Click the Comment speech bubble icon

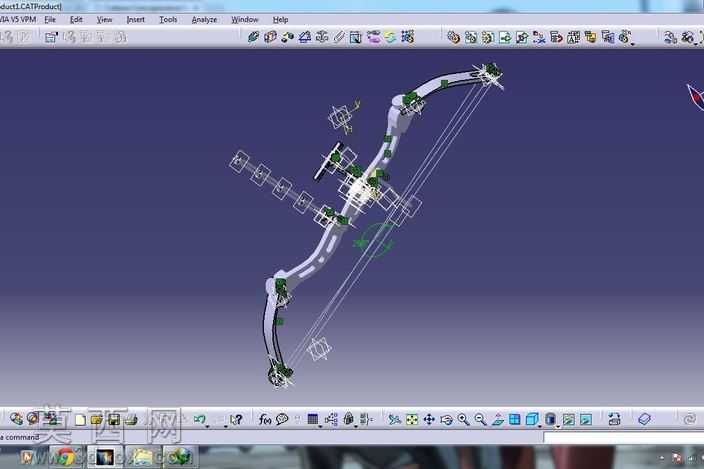[x=282, y=420]
